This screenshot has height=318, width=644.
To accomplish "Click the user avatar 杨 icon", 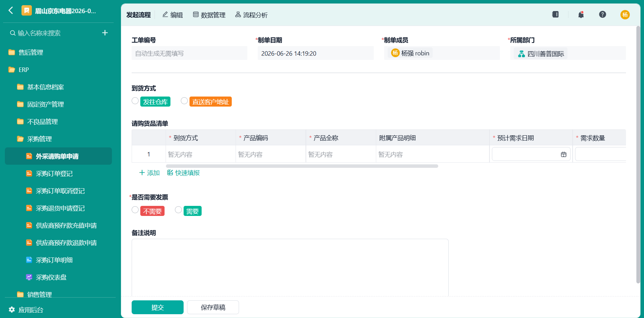I will point(625,15).
